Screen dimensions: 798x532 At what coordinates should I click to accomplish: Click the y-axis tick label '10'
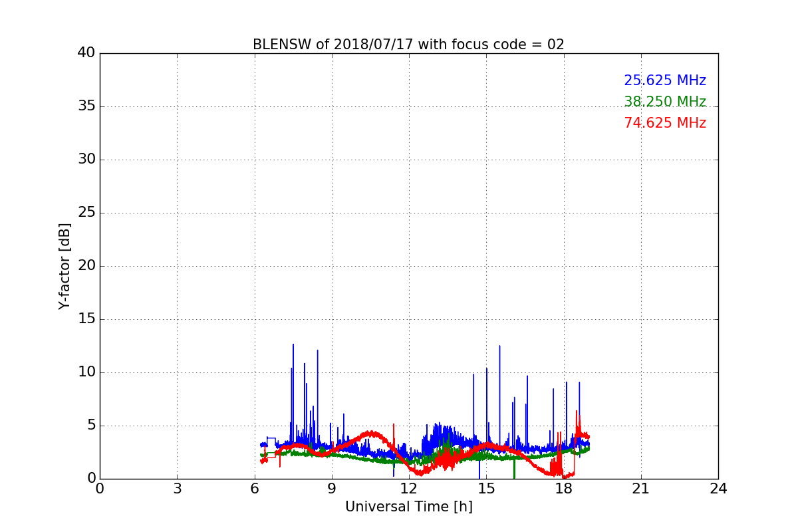(x=86, y=372)
